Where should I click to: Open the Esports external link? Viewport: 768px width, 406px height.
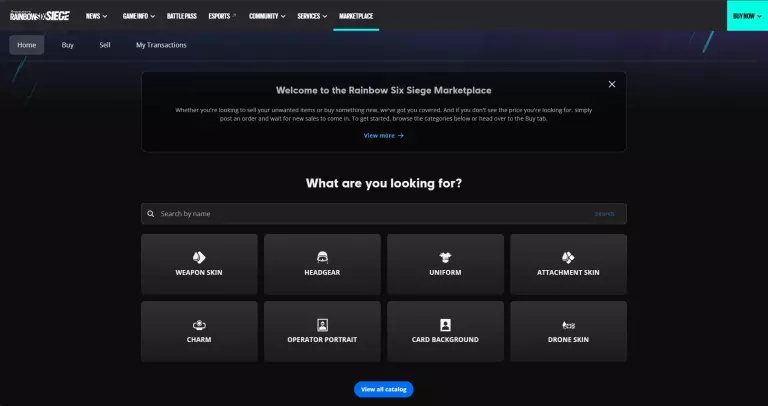point(222,16)
